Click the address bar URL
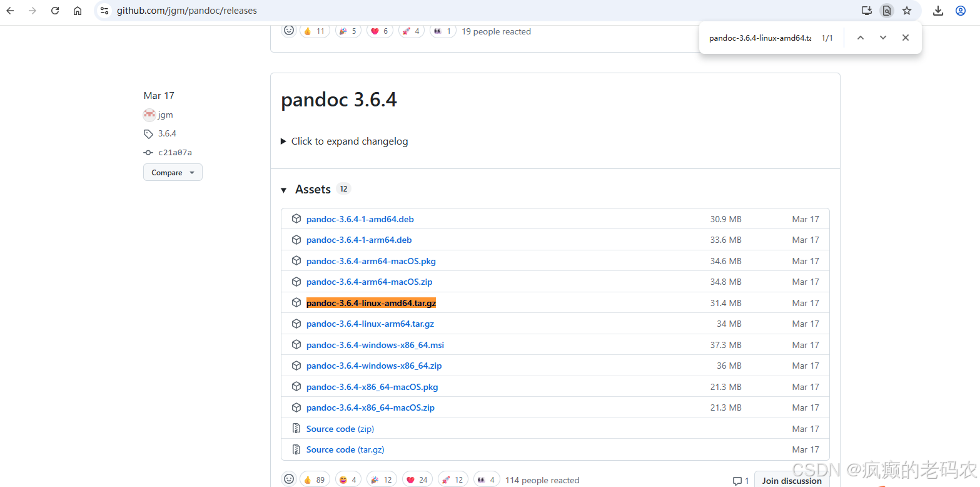Image resolution: width=980 pixels, height=487 pixels. click(x=187, y=11)
